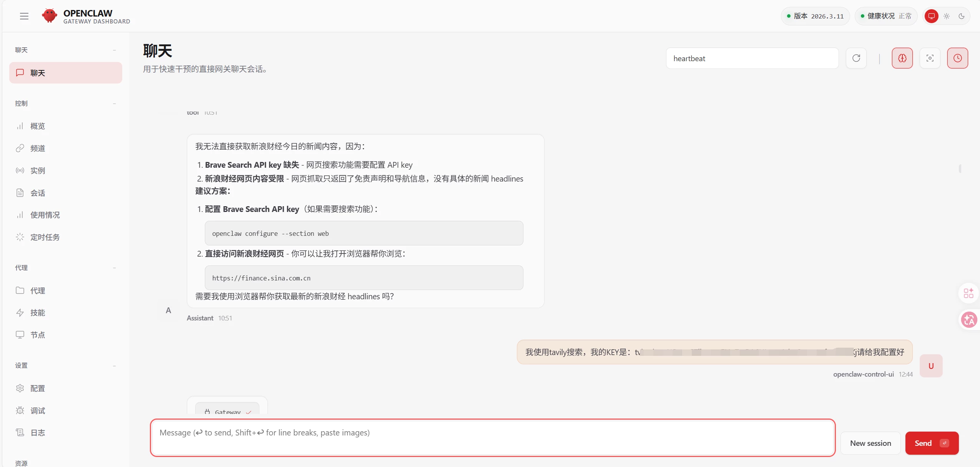Click the refresh chat icon
The width and height of the screenshot is (980, 467).
click(x=856, y=58)
